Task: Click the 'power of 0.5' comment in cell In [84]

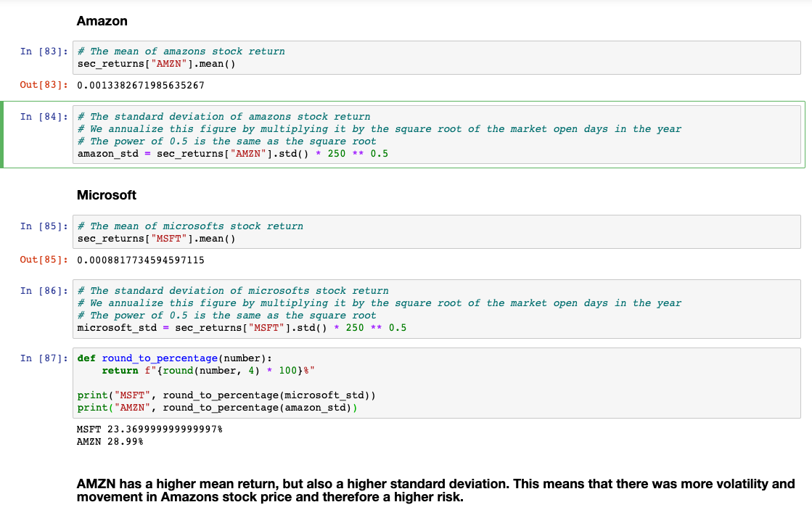Action: (227, 141)
